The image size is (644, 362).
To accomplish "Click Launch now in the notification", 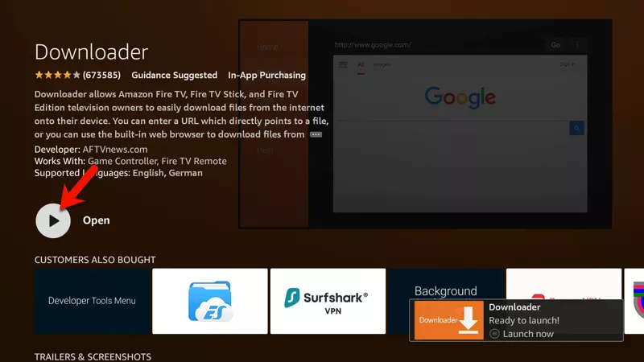I will (x=528, y=334).
